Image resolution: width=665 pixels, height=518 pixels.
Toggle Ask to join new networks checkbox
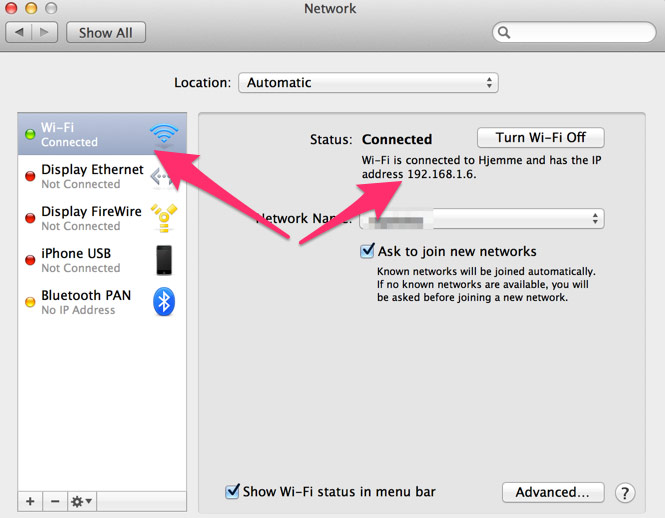point(367,251)
